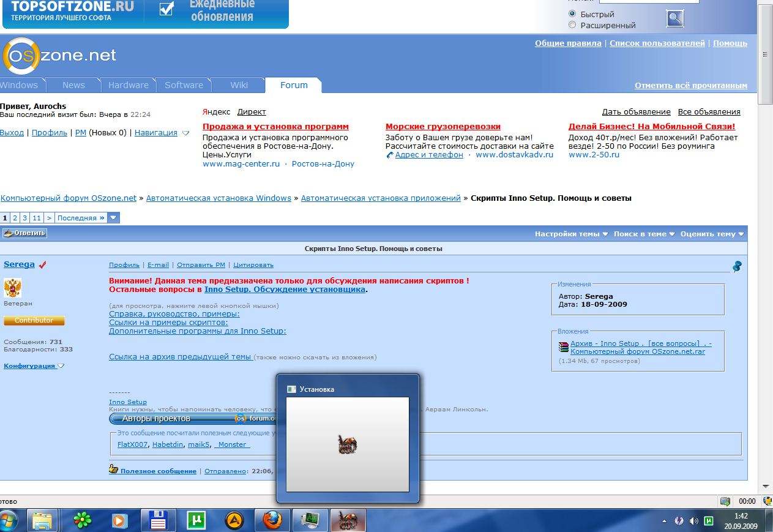Switch to the Software tab
The image size is (773, 532).
(x=184, y=85)
